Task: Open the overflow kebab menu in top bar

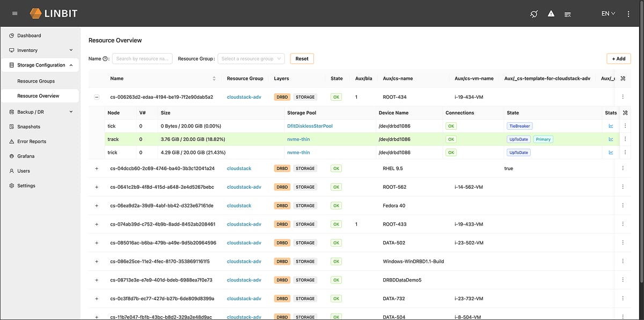Action: 628,13
